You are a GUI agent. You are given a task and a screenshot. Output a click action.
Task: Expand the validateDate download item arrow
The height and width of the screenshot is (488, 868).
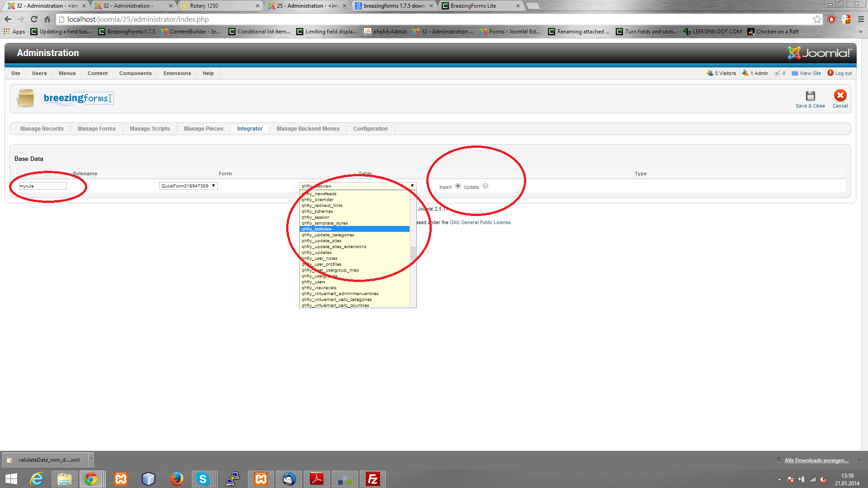point(91,459)
